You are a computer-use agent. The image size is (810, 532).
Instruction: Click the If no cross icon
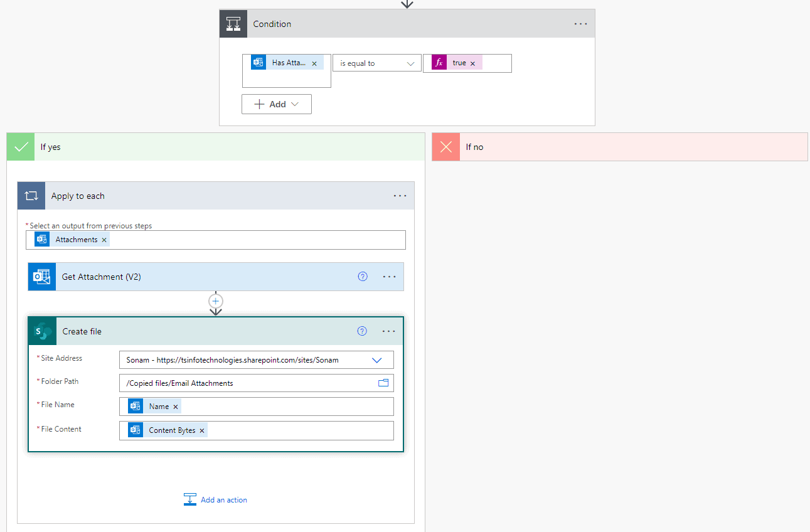click(446, 147)
